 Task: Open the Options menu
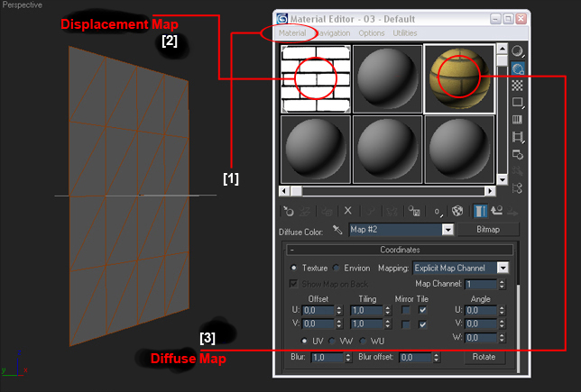click(x=372, y=33)
